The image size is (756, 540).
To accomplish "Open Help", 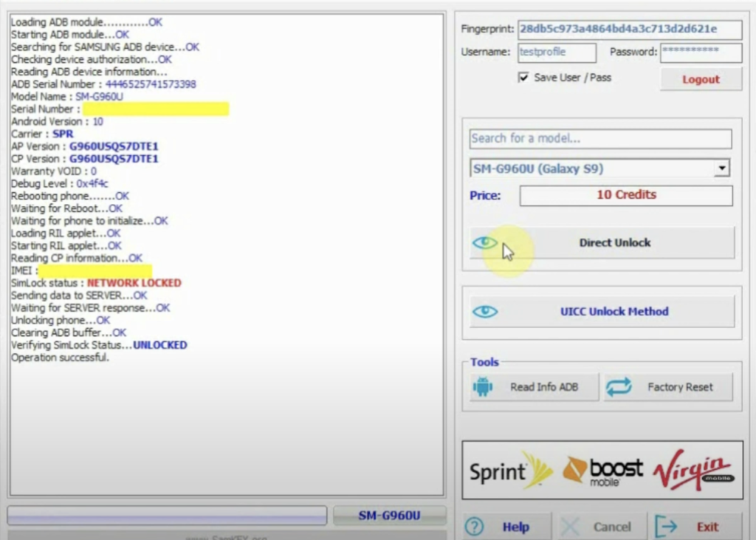I will click(506, 527).
